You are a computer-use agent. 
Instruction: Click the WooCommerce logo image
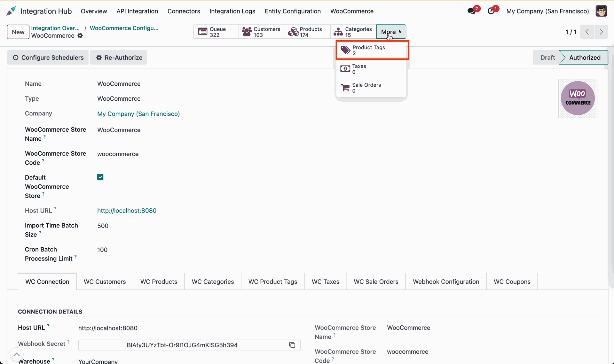pos(578,98)
